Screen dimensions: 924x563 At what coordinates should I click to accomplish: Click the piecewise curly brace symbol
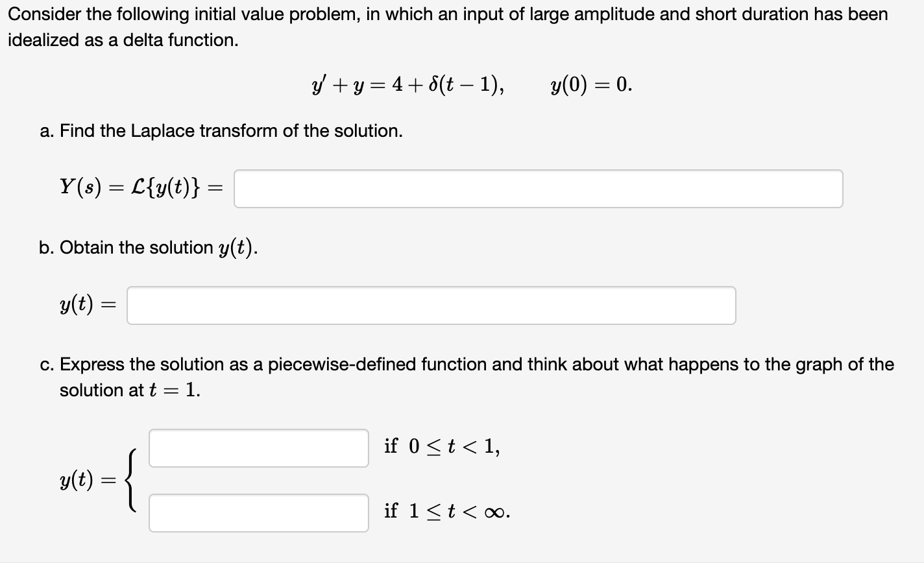(129, 481)
